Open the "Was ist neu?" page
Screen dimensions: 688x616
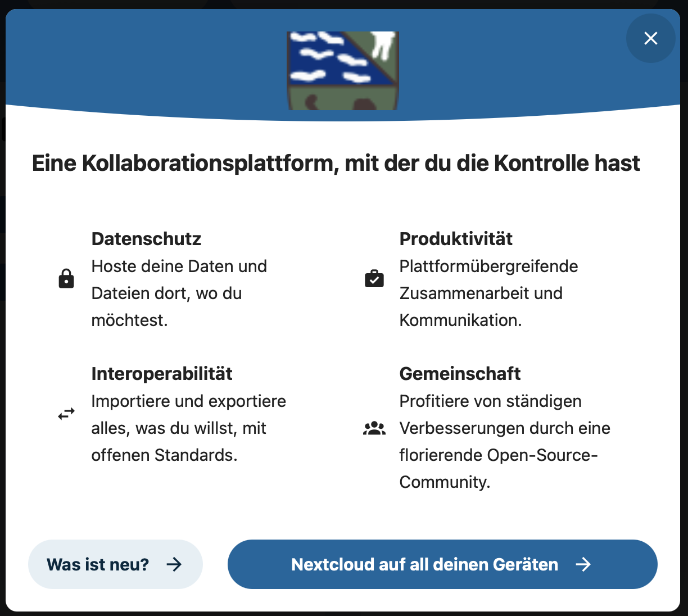[98, 564]
